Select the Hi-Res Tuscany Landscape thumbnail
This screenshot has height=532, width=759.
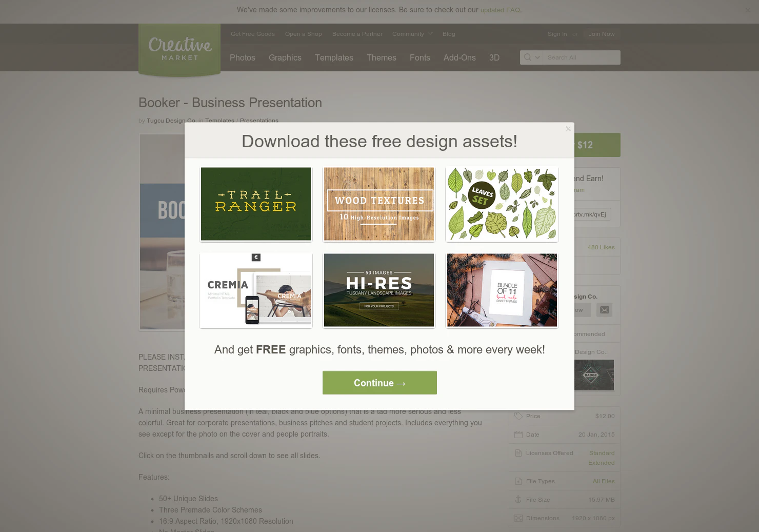(379, 290)
